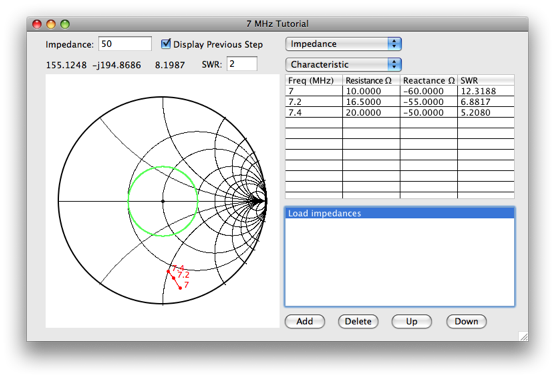Viewport: 555px width, 378px height.
Task: Click the red 7 MHz point on Smith chart
Action: coord(180,288)
